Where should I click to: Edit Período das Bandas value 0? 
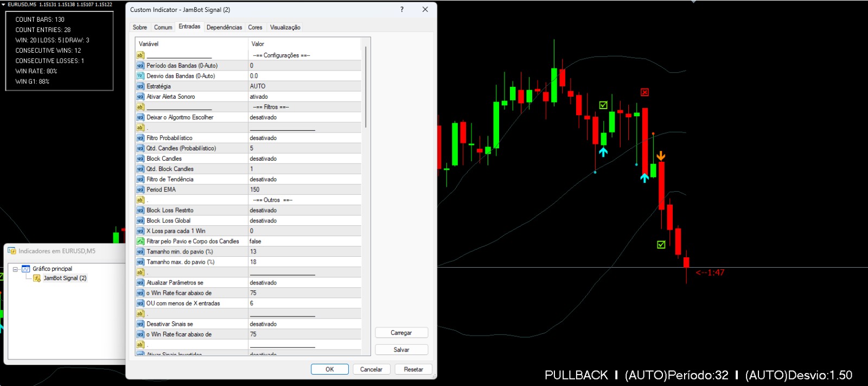pyautogui.click(x=304, y=66)
